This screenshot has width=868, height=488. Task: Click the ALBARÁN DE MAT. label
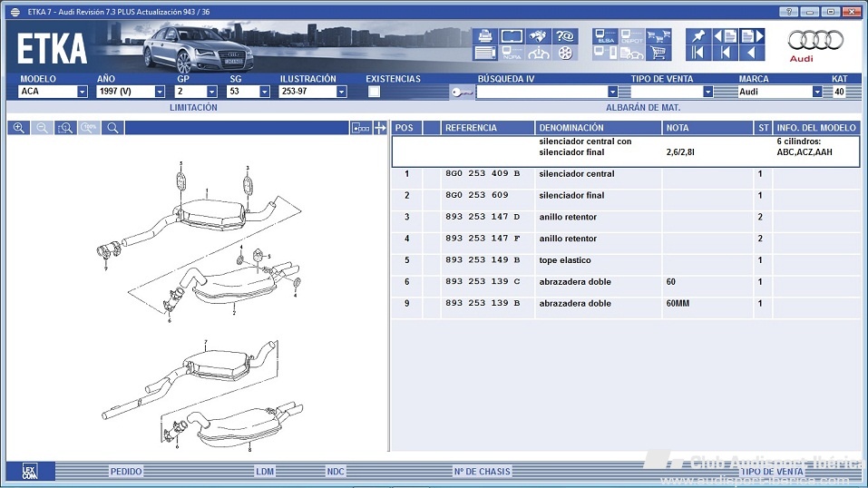click(643, 107)
